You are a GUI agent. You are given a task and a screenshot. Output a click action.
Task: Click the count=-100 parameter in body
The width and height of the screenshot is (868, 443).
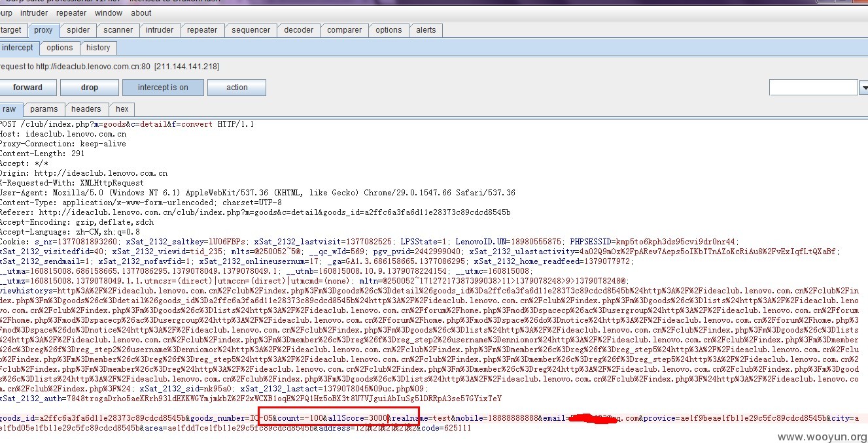click(x=301, y=418)
